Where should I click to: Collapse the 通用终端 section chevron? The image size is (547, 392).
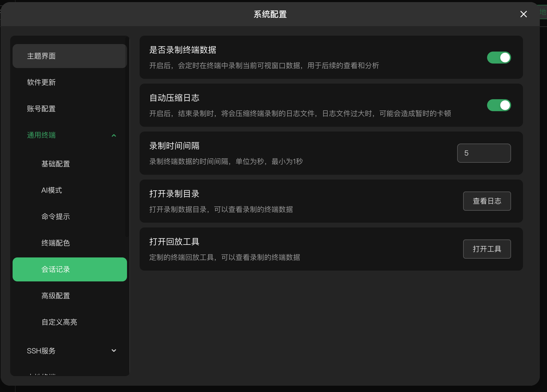point(114,135)
